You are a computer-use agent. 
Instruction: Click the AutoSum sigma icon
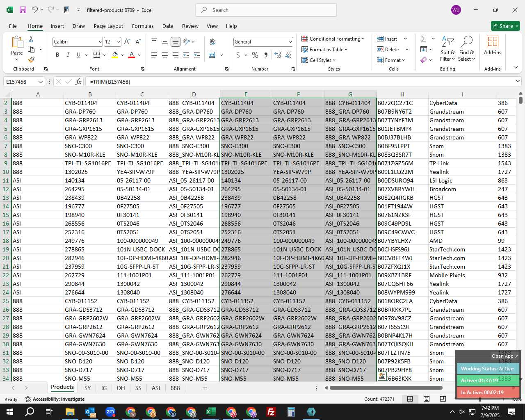424,39
